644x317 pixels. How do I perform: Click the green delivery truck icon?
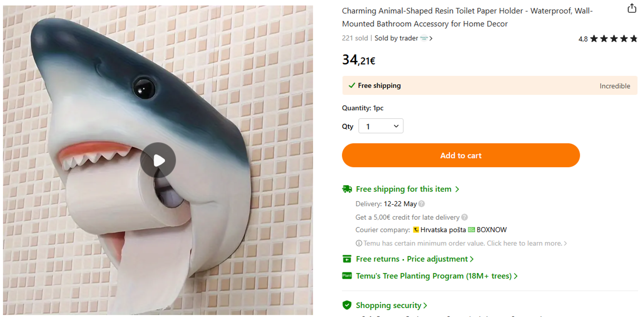[347, 189]
